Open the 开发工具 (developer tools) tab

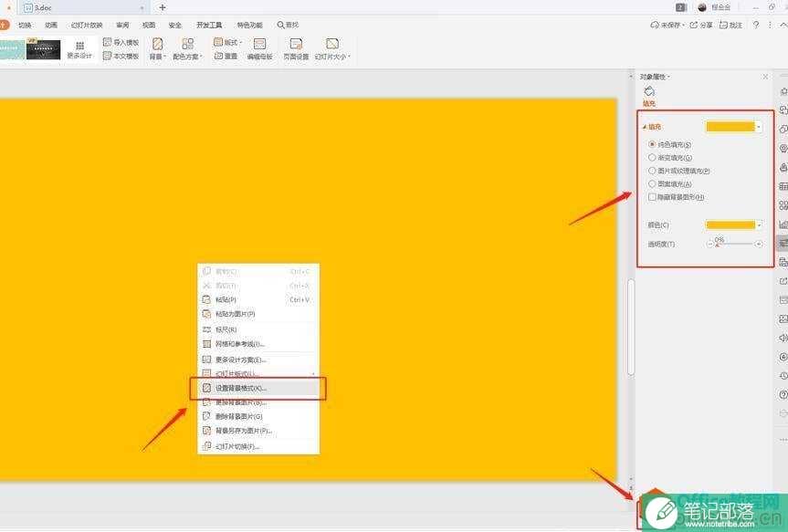[x=209, y=25]
